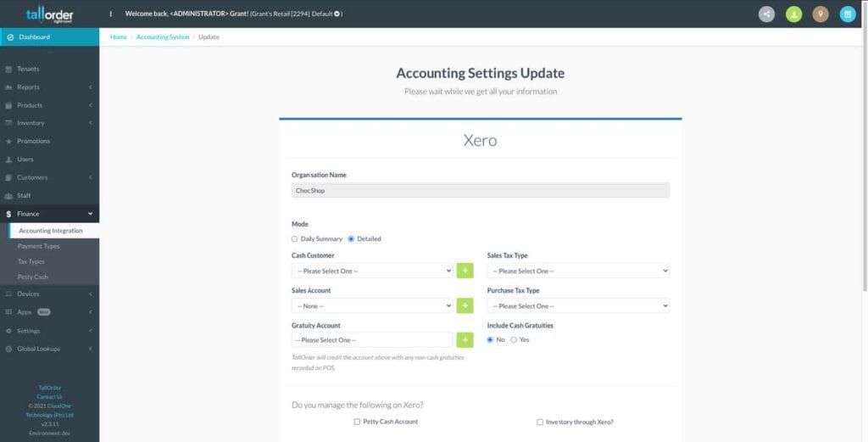Image resolution: width=868 pixels, height=442 pixels.
Task: Open the Gratuity Account selector
Action: click(373, 340)
